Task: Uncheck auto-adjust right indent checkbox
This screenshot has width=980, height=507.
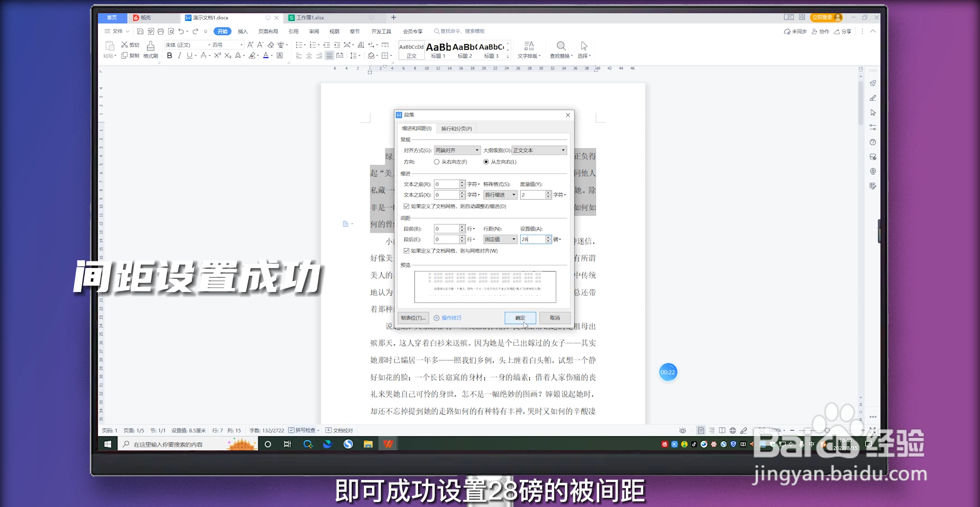Action: [406, 206]
